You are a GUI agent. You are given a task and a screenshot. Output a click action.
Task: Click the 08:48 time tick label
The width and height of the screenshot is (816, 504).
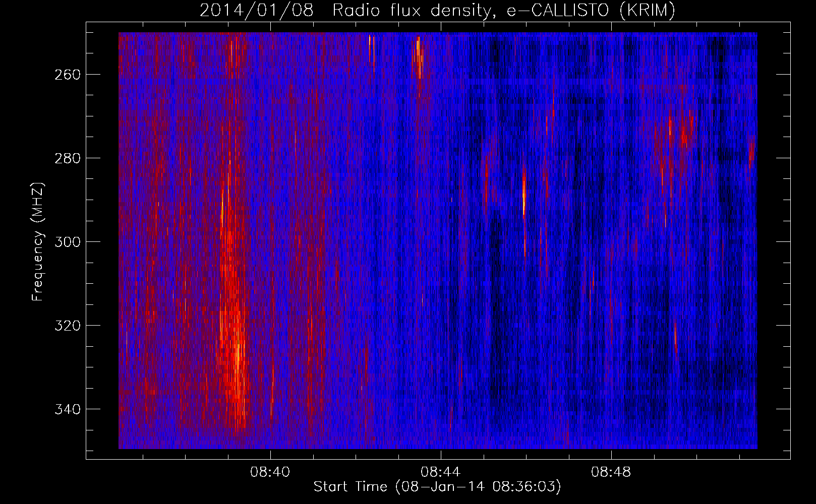pyautogui.click(x=611, y=472)
